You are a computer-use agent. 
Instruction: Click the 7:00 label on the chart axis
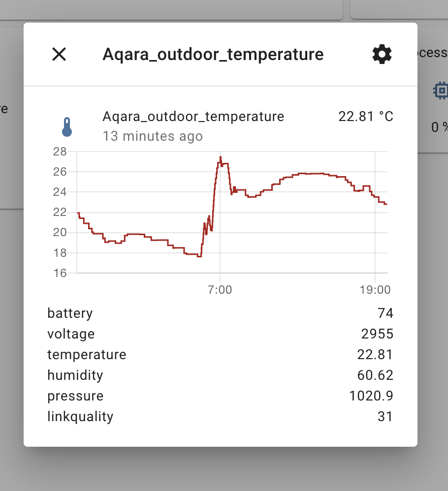221,290
